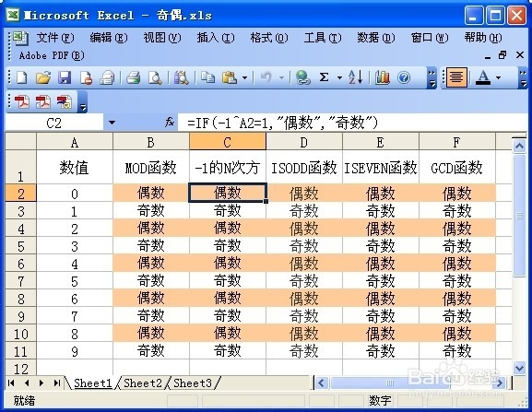This screenshot has width=532, height=412.
Task: Click first Adobe PDF convert icon
Action: coord(22,101)
